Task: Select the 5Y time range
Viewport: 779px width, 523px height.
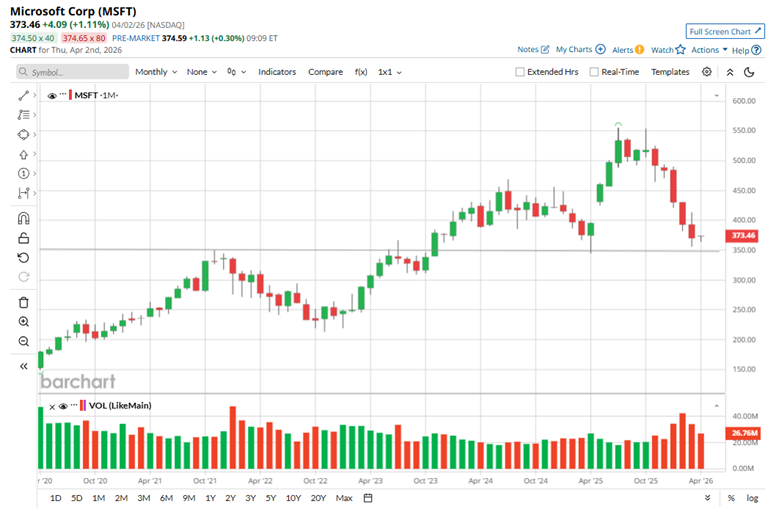Action: pos(271,498)
